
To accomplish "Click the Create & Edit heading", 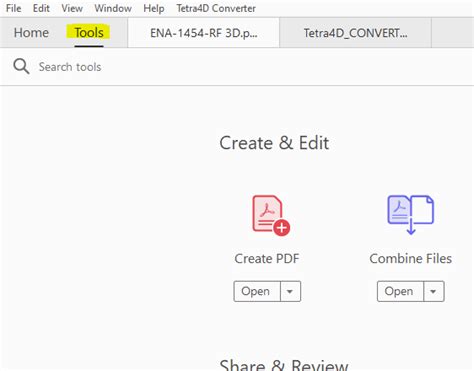I will click(x=274, y=143).
